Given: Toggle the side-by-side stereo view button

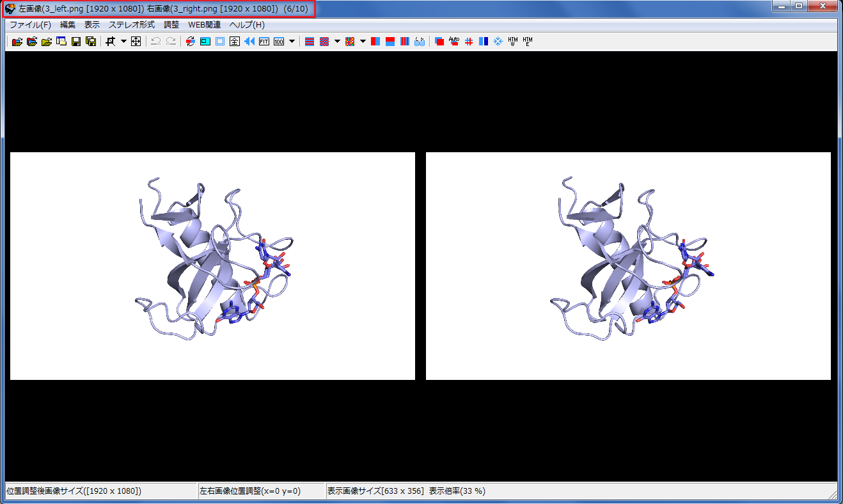Looking at the screenshot, I should (375, 42).
